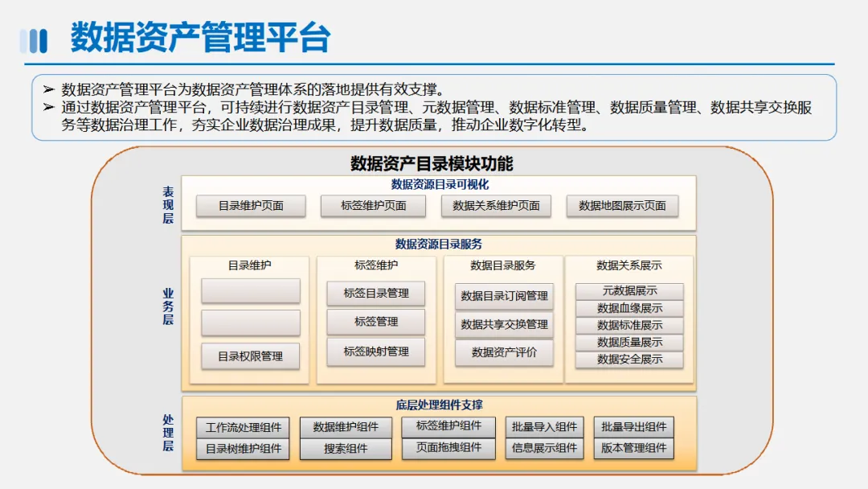
Task: Click the 数据关系展示 column header
Action: (x=628, y=265)
